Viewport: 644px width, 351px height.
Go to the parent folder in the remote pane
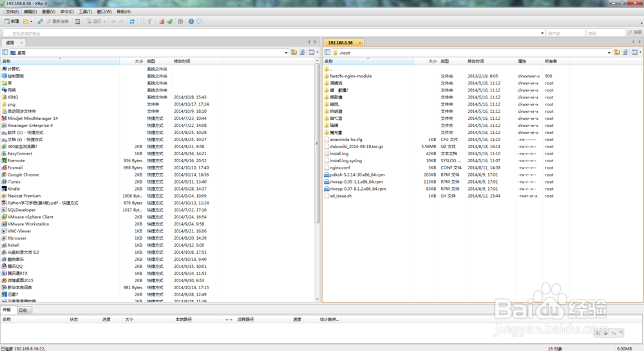(617, 52)
